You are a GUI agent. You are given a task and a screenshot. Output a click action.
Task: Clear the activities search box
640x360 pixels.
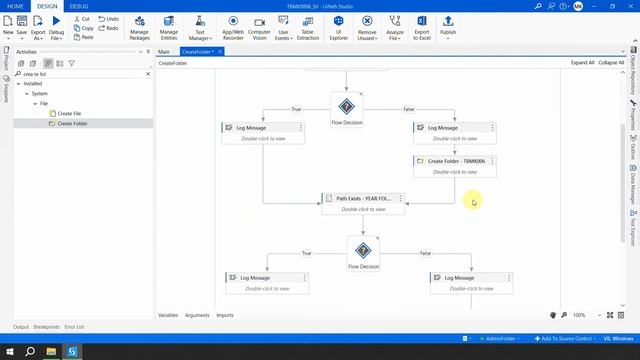[148, 74]
